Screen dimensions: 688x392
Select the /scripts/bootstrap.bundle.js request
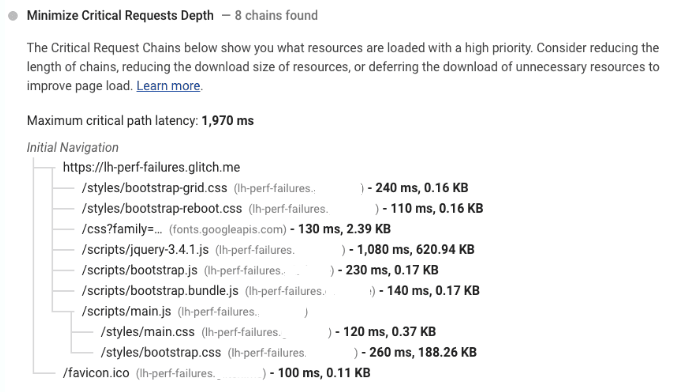tap(160, 291)
